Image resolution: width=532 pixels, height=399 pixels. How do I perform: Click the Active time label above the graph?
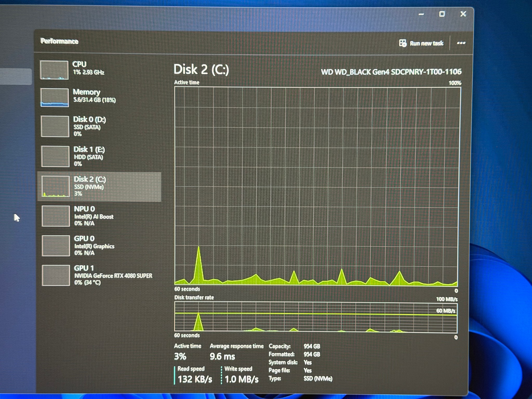(187, 82)
